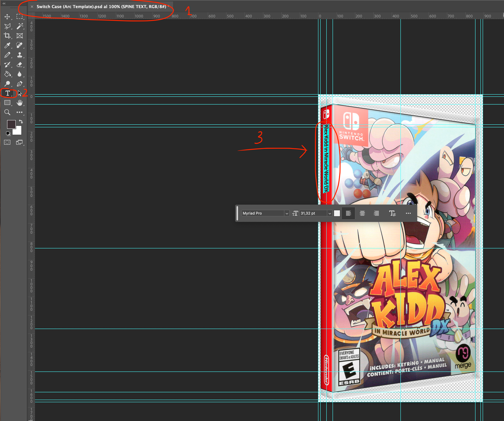Align text right in floating bar
The image size is (504, 421).
pyautogui.click(x=376, y=213)
